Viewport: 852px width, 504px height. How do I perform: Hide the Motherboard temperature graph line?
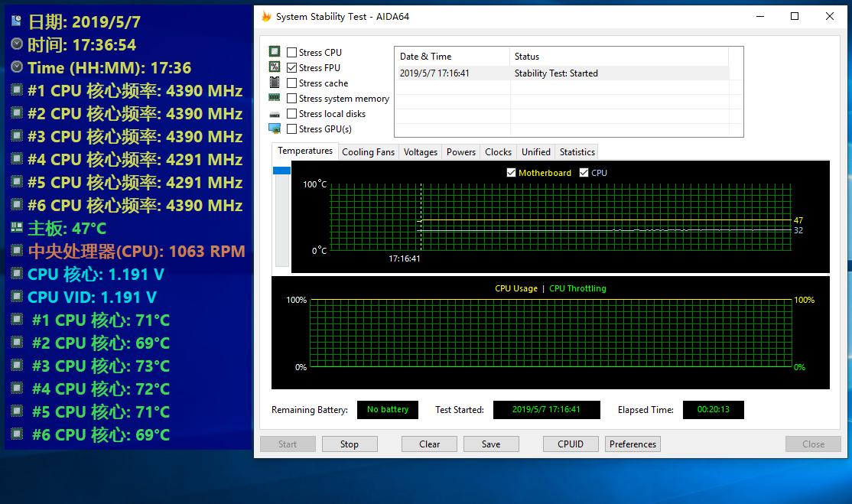[511, 173]
